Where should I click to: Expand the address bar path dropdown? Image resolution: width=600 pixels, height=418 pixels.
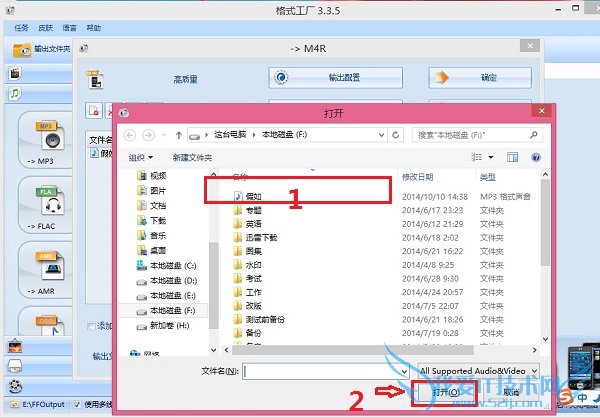click(381, 135)
